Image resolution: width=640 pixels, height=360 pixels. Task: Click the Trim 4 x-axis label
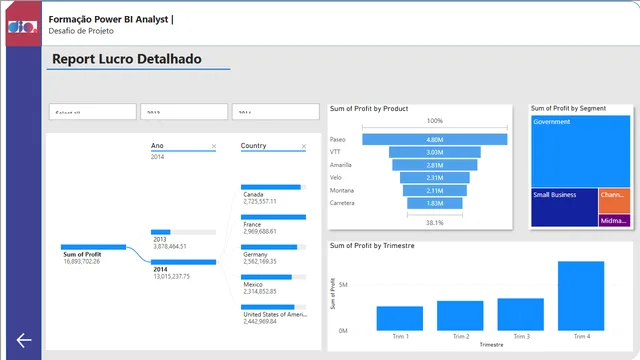click(x=582, y=337)
